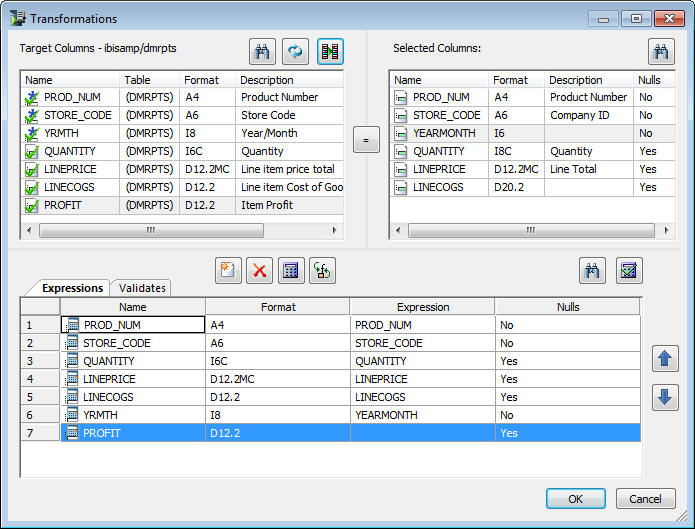Viewport: 695px width, 529px height.
Task: Switch to the Expressions tab
Action: [73, 288]
